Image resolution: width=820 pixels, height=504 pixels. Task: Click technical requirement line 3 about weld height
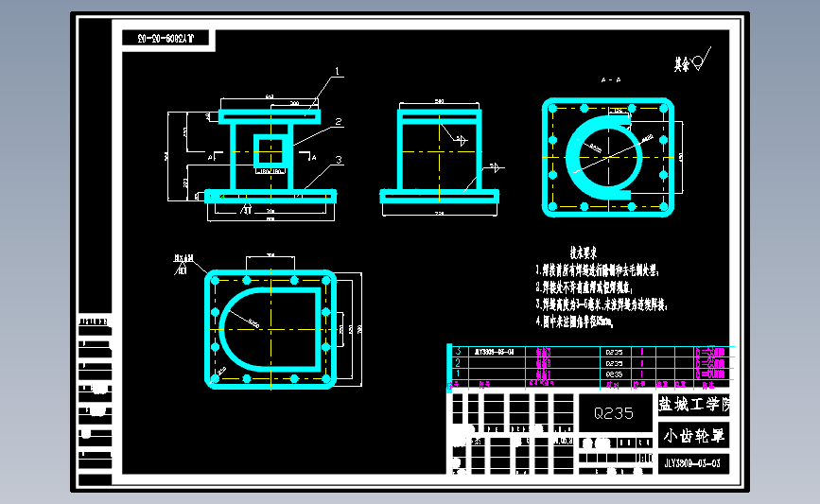tap(602, 304)
